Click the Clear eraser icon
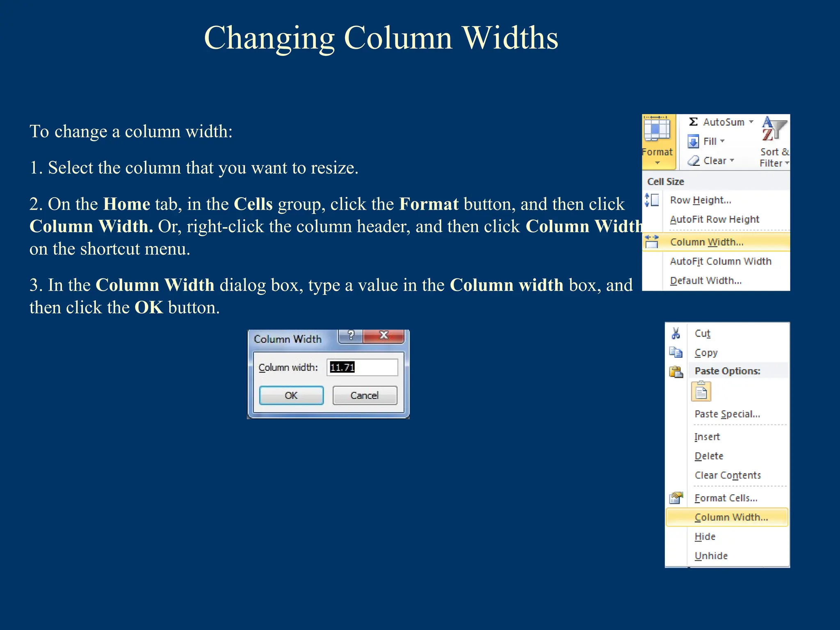 [694, 161]
